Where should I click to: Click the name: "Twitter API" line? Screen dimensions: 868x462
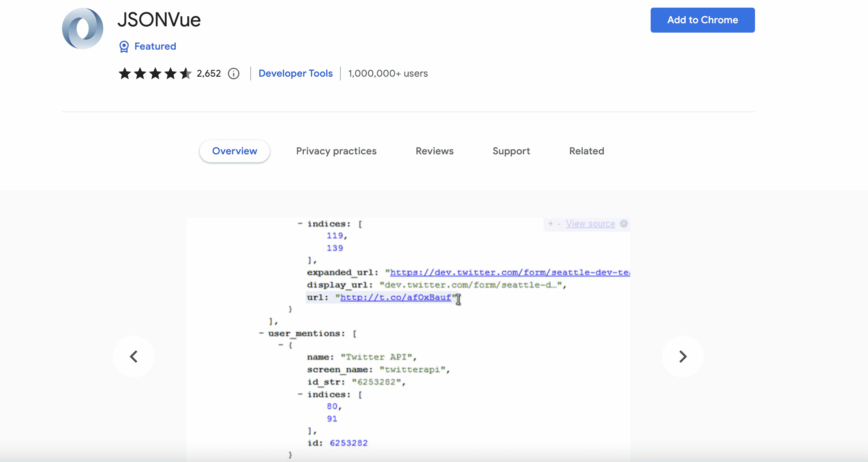(362, 357)
